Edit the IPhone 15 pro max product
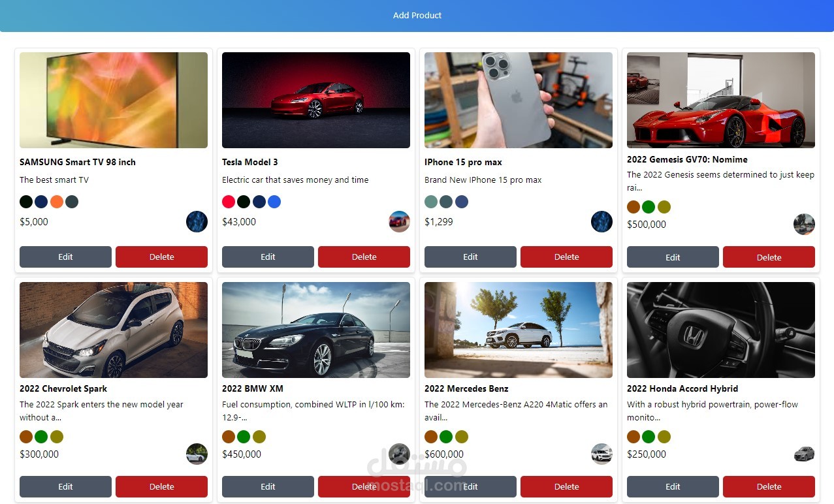The height and width of the screenshot is (504, 834). 470,257
